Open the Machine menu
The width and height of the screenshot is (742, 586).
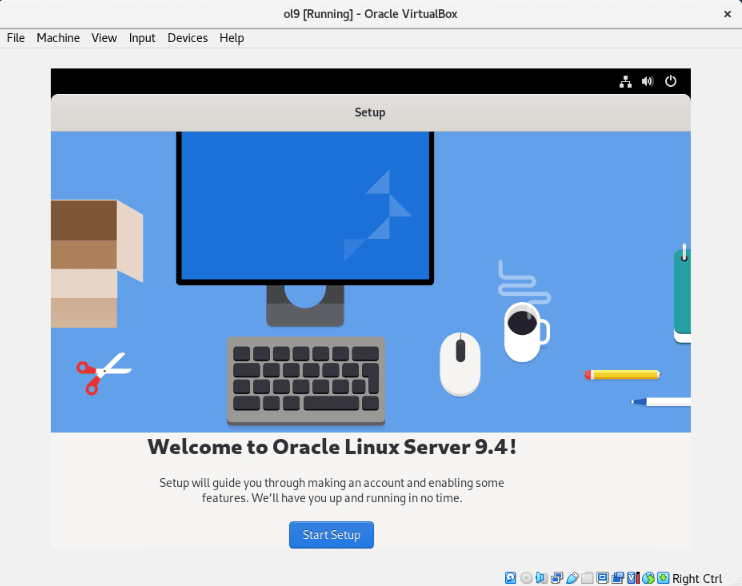(x=58, y=38)
